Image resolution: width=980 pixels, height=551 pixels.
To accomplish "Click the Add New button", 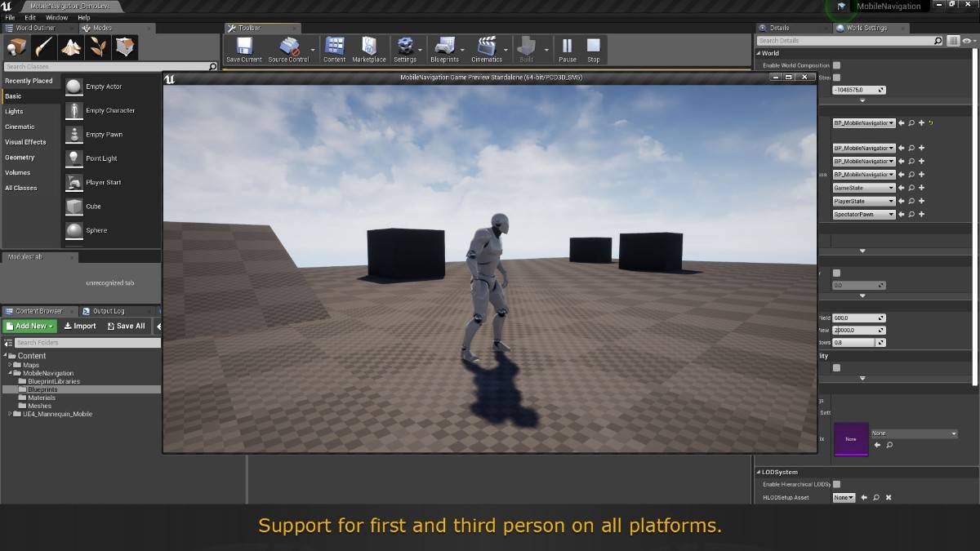I will tap(29, 326).
